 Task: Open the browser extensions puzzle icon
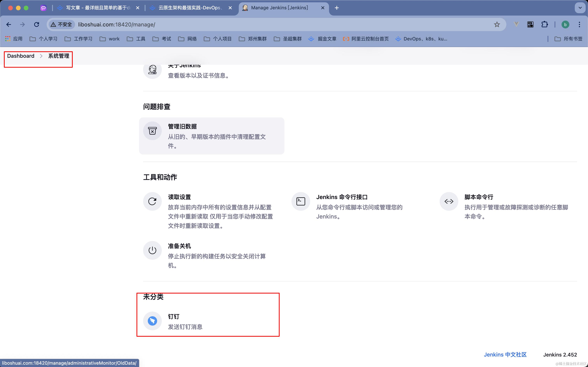[x=544, y=24]
